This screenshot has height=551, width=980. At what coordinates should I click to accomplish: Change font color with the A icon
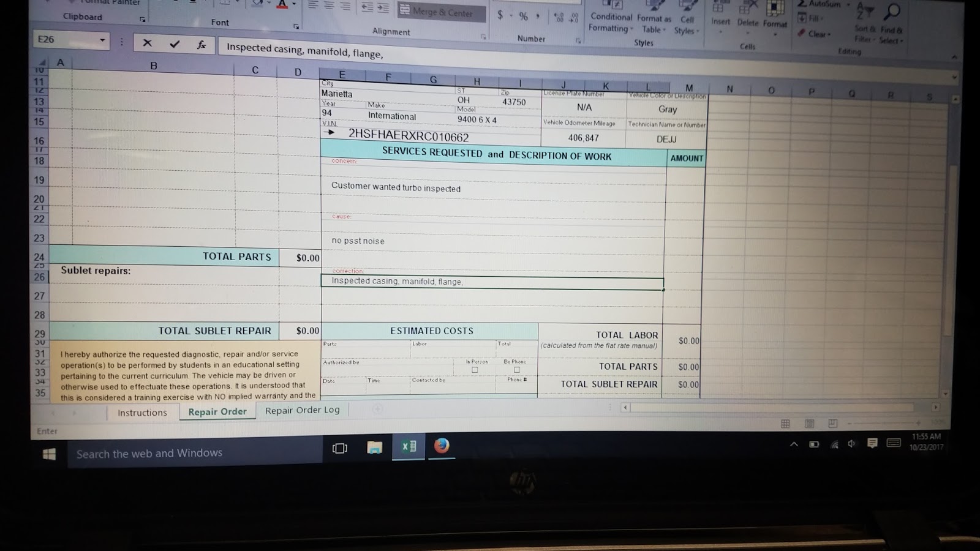click(x=282, y=5)
